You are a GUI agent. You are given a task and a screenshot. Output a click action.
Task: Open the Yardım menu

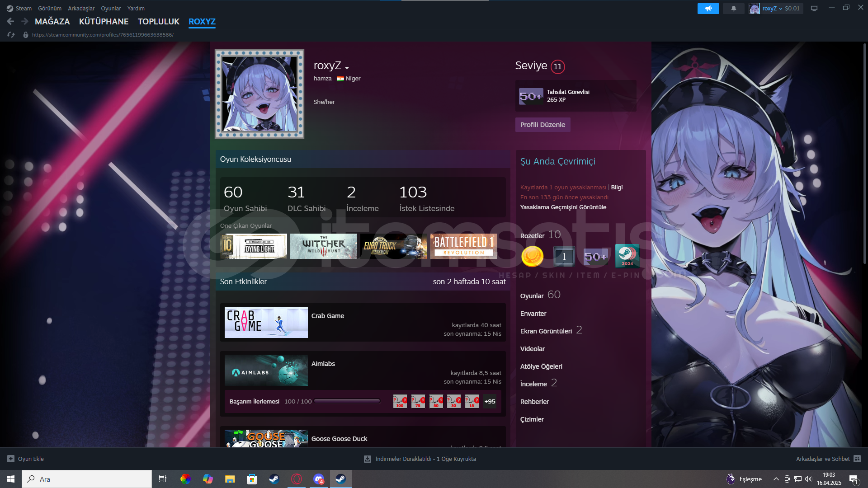pyautogui.click(x=136, y=9)
